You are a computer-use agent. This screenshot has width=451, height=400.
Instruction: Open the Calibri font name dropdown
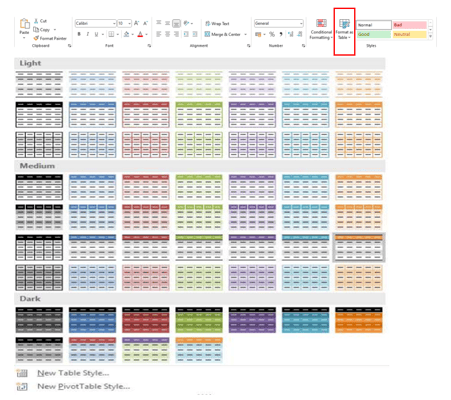tap(114, 23)
